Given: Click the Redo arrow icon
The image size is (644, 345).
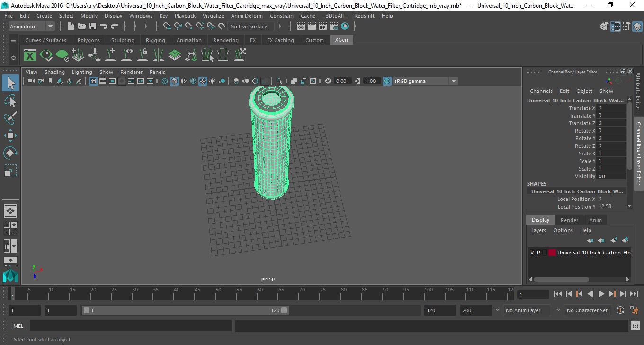Looking at the screenshot, I should pos(115,27).
